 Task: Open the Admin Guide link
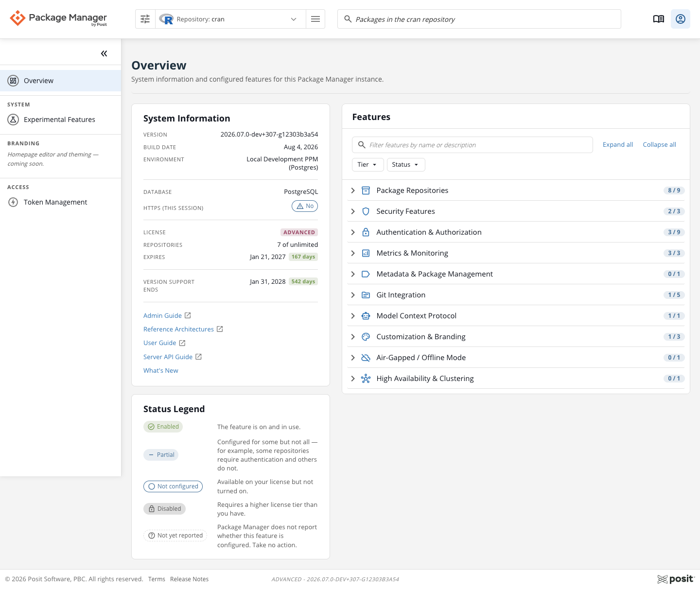click(162, 316)
